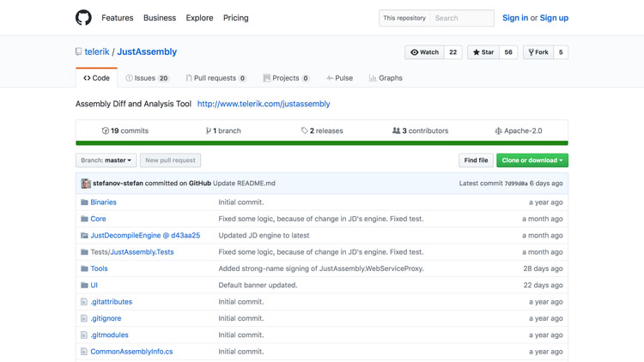Open the Issues tab
644x362 pixels.
tap(148, 78)
